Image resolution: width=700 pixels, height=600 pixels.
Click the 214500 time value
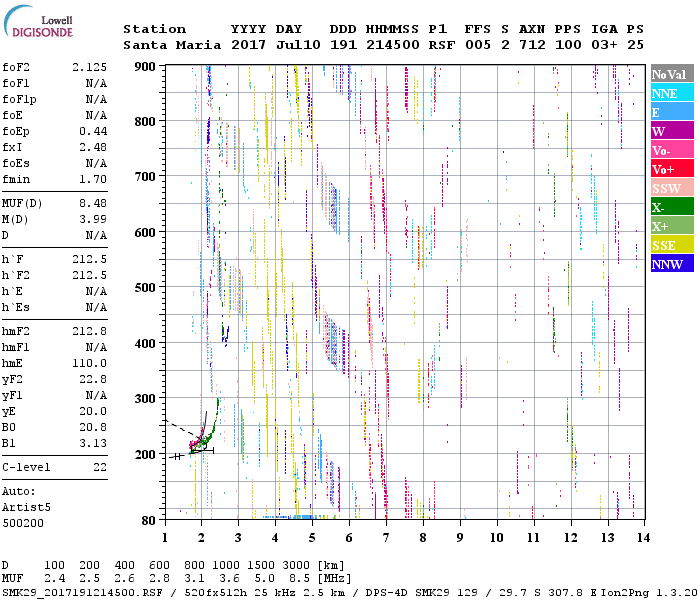(x=392, y=45)
